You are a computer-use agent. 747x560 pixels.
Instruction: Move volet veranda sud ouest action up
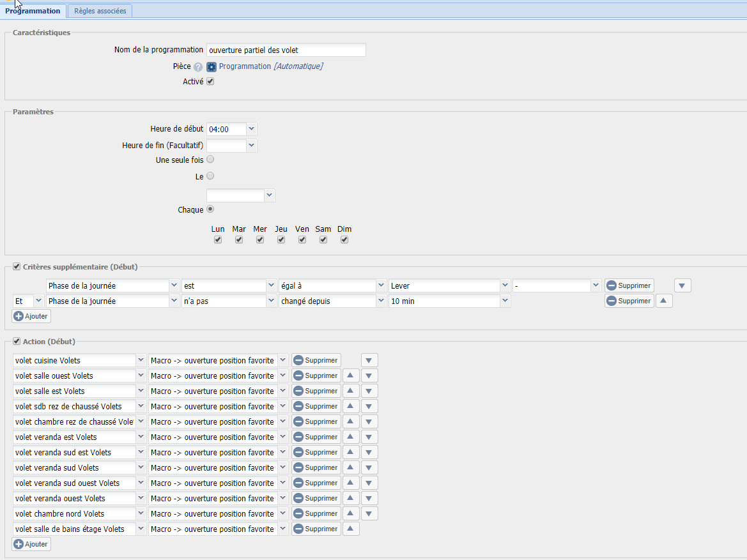351,483
